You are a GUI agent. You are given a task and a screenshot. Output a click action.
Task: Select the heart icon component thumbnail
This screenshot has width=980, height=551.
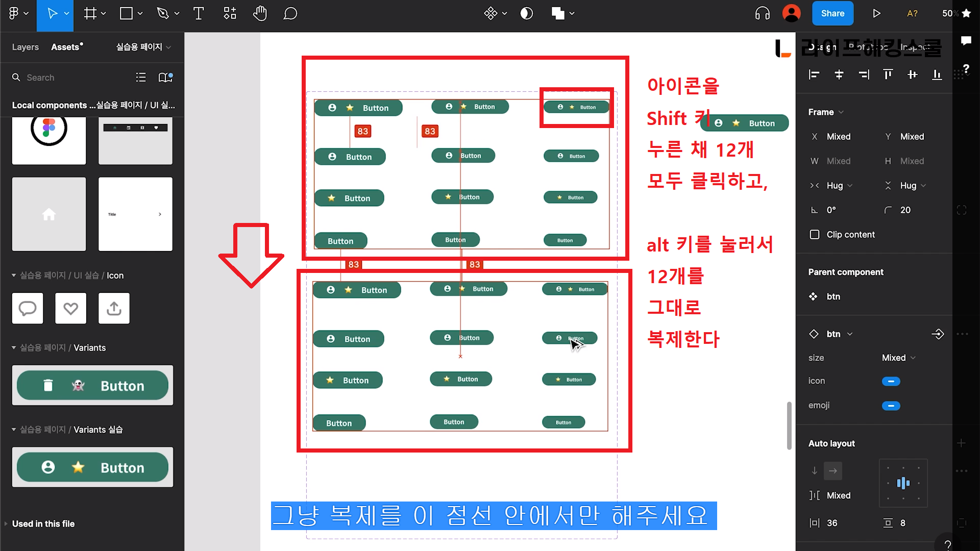[x=70, y=308]
